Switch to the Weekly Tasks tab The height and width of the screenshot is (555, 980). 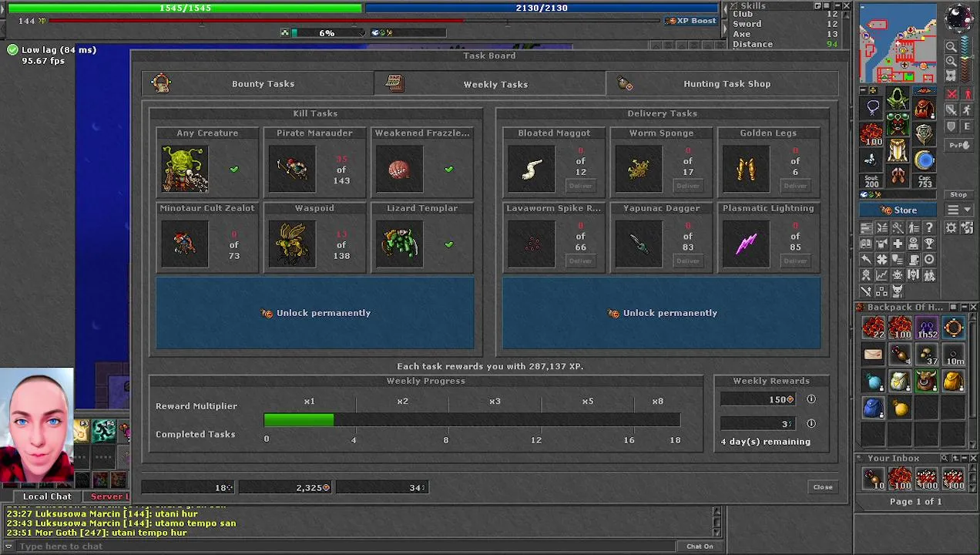tap(489, 83)
